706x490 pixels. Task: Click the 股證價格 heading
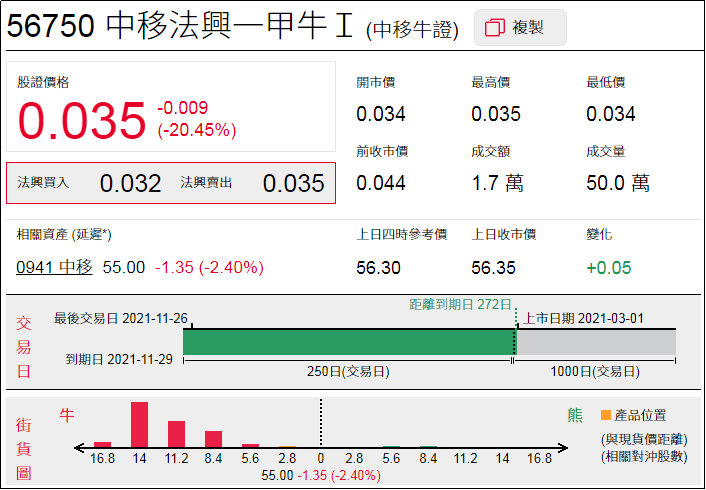(x=43, y=82)
